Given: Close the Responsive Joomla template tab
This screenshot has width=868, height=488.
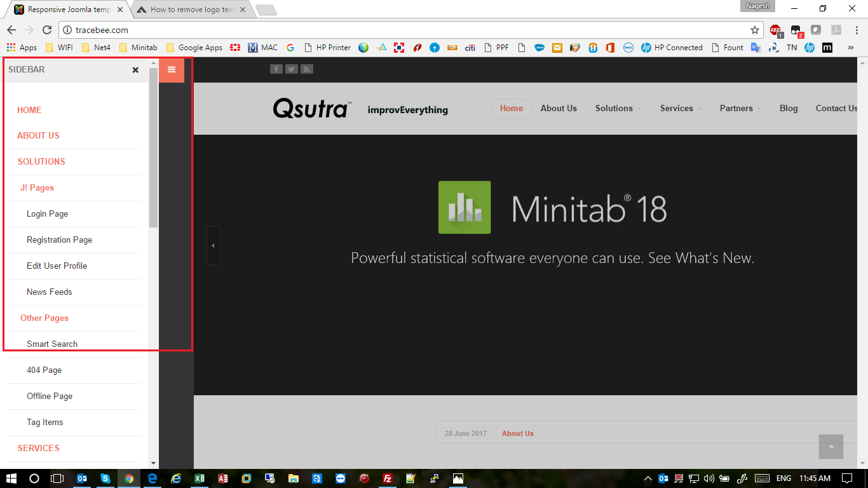Looking at the screenshot, I should pyautogui.click(x=120, y=10).
